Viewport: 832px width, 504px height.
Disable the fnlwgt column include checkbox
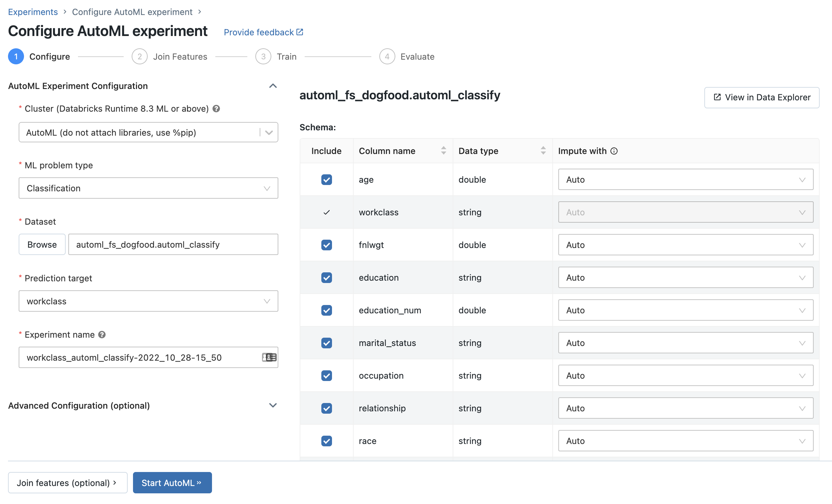[326, 244]
